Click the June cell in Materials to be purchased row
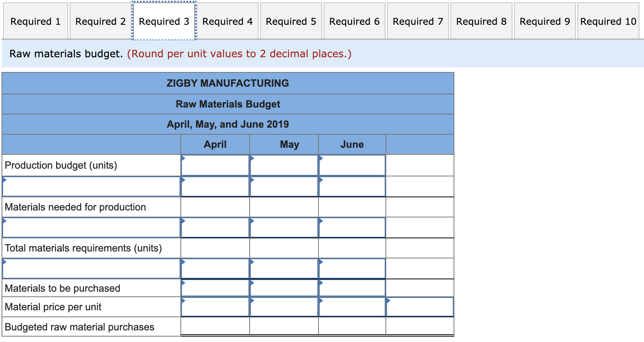The image size is (644, 342). click(x=351, y=288)
